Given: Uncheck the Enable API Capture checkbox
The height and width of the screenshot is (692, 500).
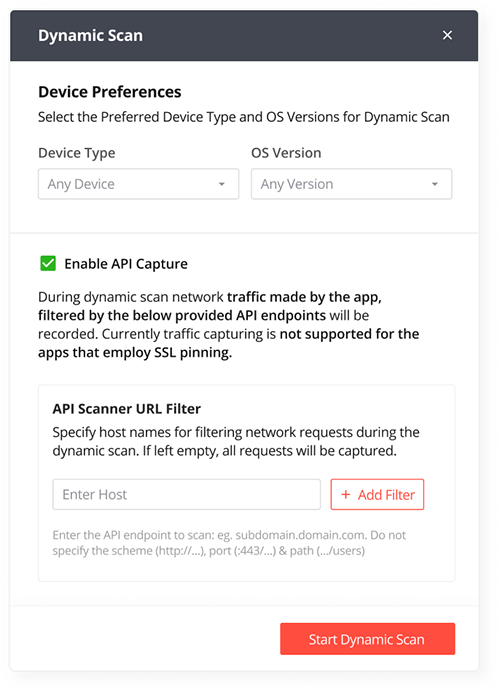Looking at the screenshot, I should [48, 263].
